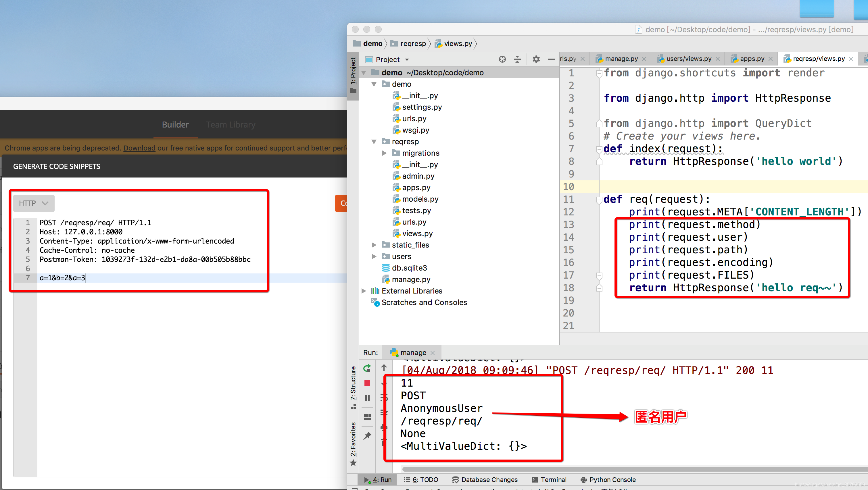Collapse all in Project panel
This screenshot has height=490, width=868.
pos(517,59)
